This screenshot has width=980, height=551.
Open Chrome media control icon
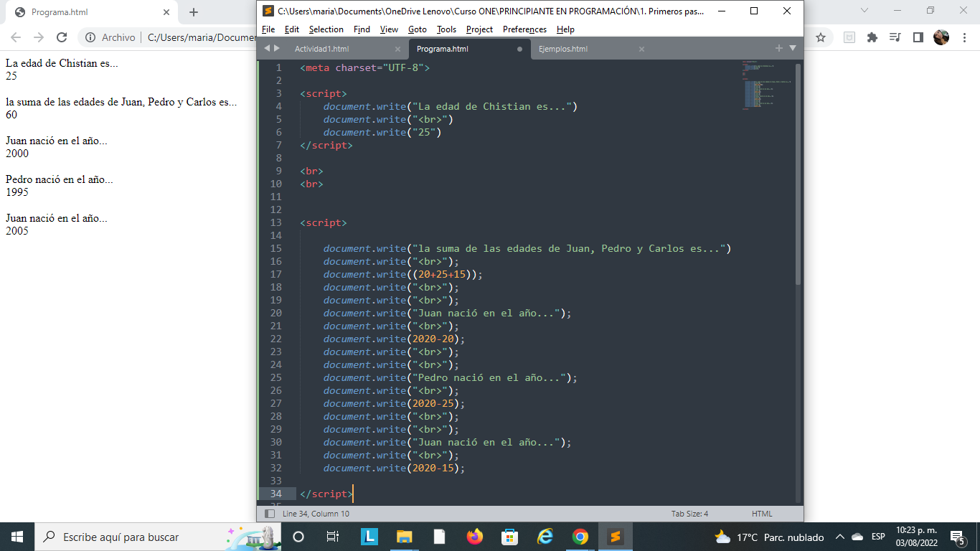pos(895,37)
